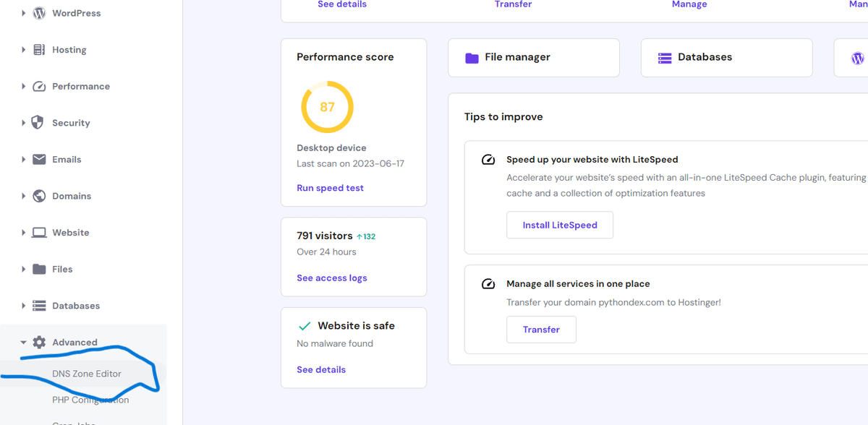868x425 pixels.
Task: Click See details under Website is safe
Action: tap(321, 369)
